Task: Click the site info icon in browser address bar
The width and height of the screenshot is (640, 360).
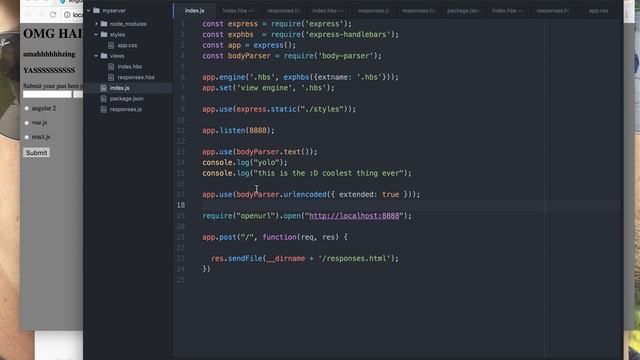Action: coord(67,15)
